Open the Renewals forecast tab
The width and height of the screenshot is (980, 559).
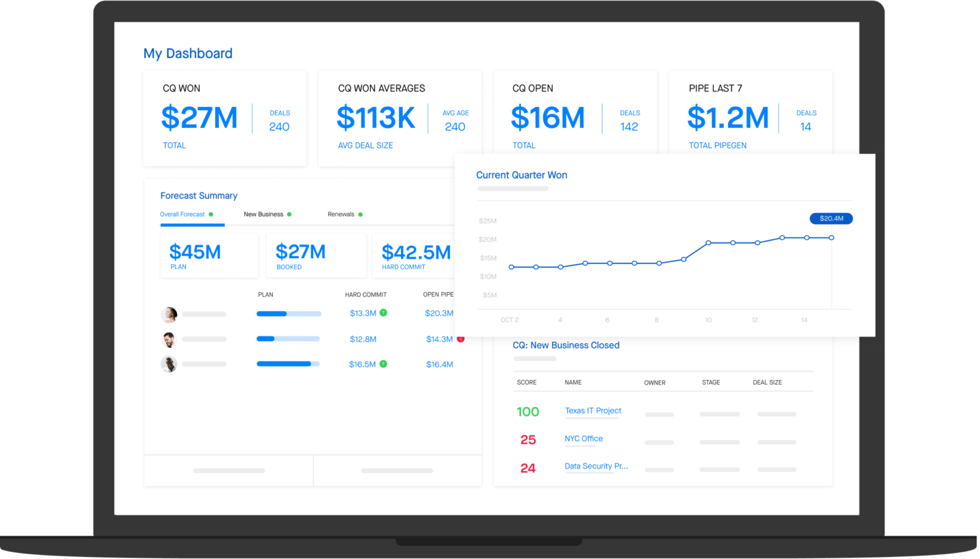(x=341, y=214)
